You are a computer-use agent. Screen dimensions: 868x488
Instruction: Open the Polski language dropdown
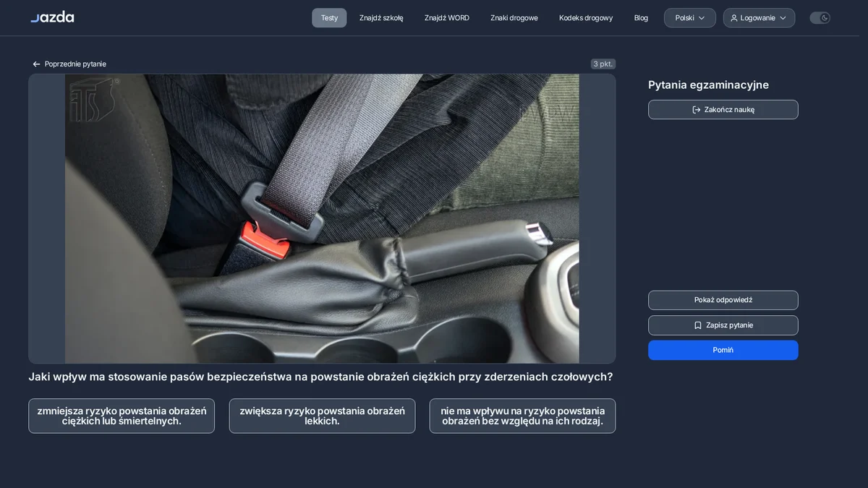pos(690,18)
